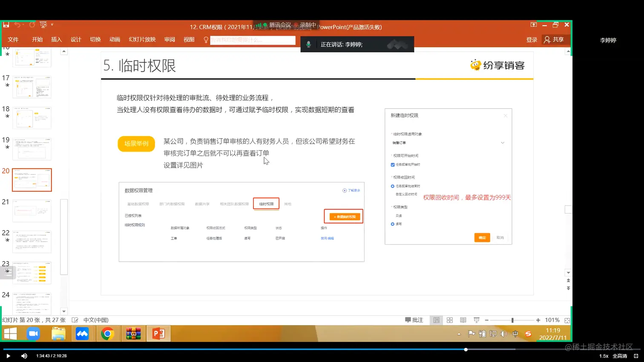The image size is (644, 362).
Task: Go to the 幻灯片放映 ribbon tab
Action: pyautogui.click(x=142, y=40)
